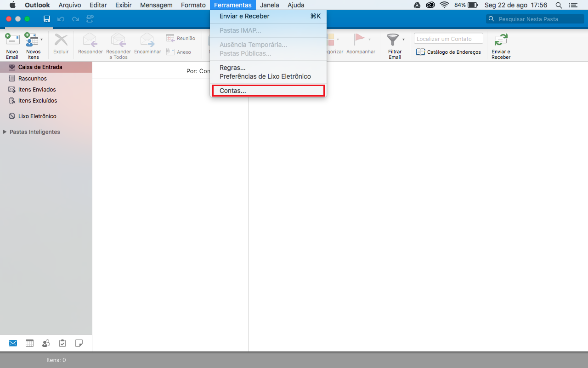The width and height of the screenshot is (588, 368).
Task: Switch to Mail view in bottom bar
Action: pyautogui.click(x=13, y=343)
